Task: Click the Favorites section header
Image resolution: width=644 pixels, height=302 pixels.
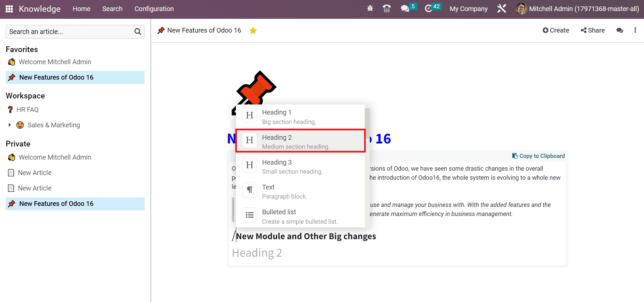Action: tap(22, 49)
